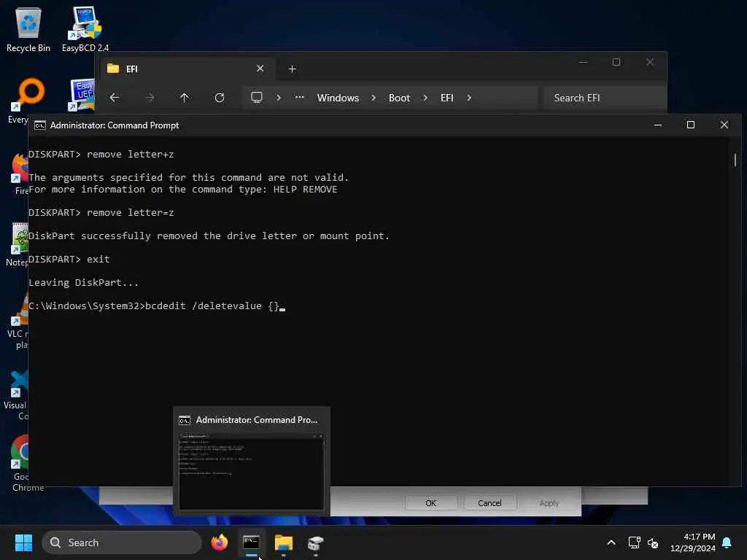Add a new tab in File Explorer
This screenshot has width=747, height=560.
(x=292, y=69)
